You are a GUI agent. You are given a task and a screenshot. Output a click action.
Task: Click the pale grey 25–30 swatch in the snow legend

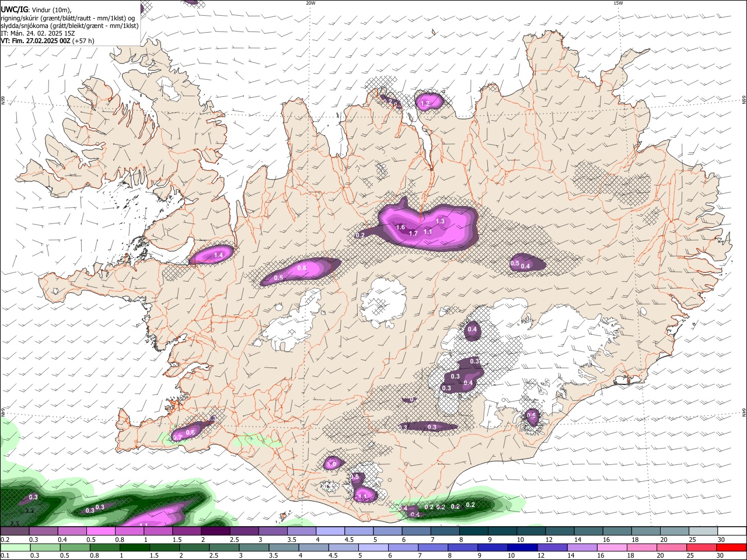click(x=703, y=531)
